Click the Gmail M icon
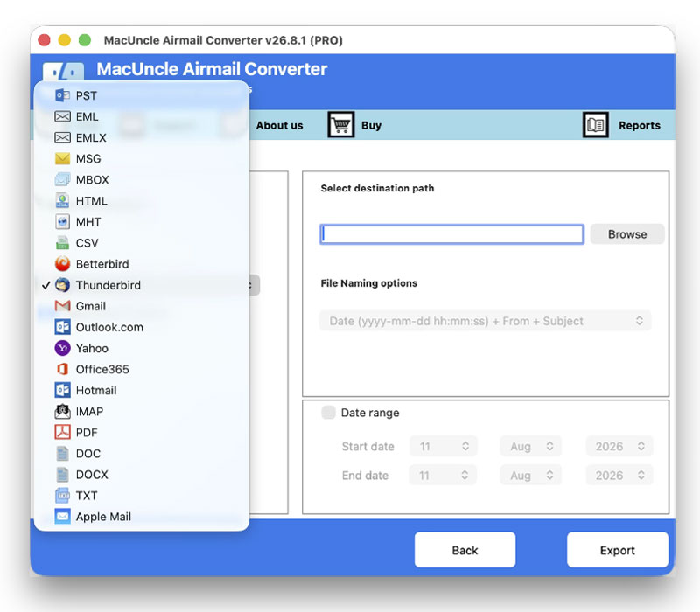Viewport: 700px width, 612px height. [62, 305]
